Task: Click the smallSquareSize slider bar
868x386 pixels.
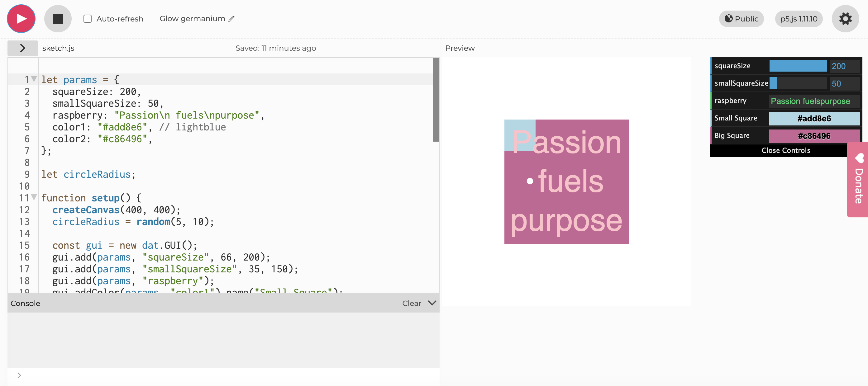Action: [x=798, y=83]
